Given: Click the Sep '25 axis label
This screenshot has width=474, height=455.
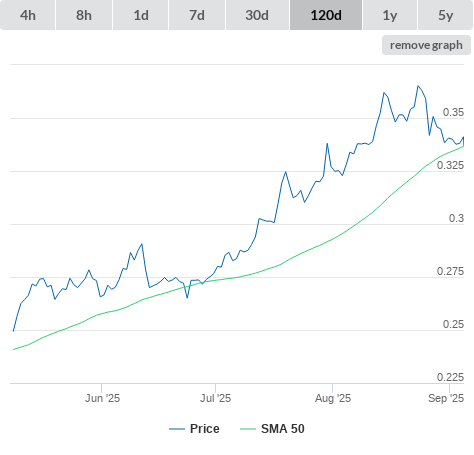Looking at the screenshot, I should (446, 398).
